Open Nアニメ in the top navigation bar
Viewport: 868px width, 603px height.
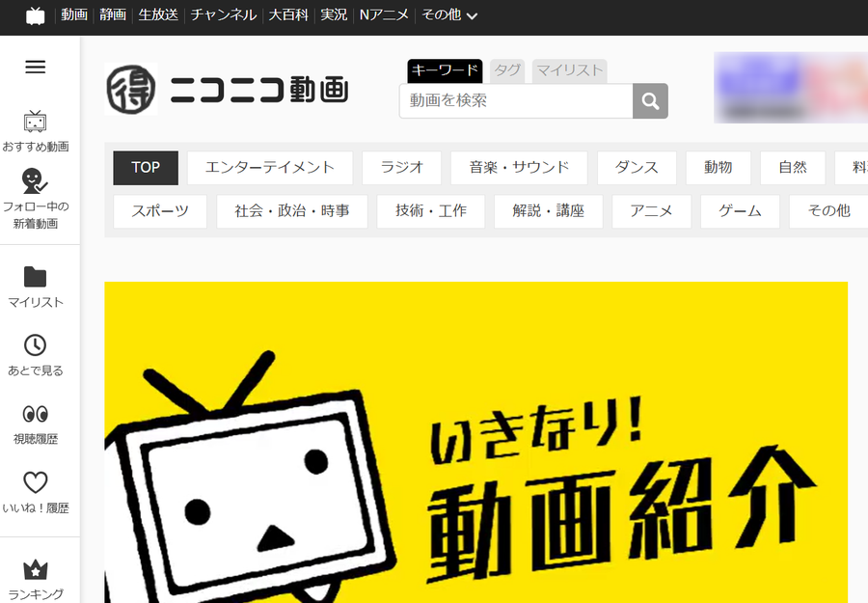tap(384, 14)
